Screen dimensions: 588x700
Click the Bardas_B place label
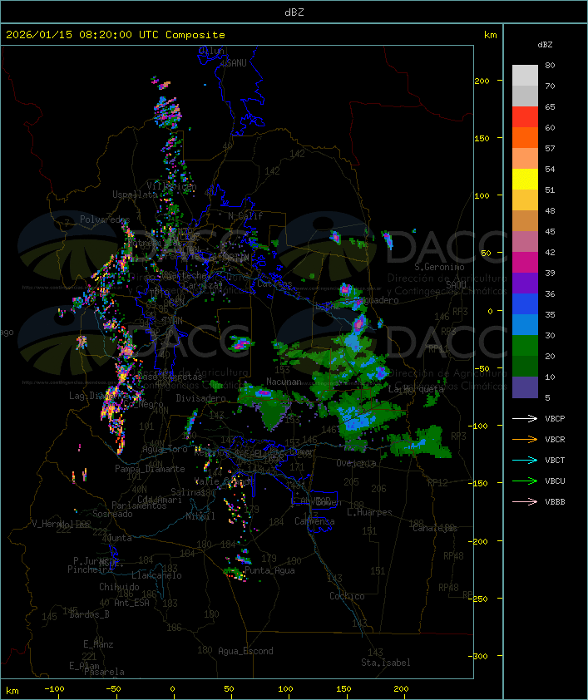click(x=89, y=614)
